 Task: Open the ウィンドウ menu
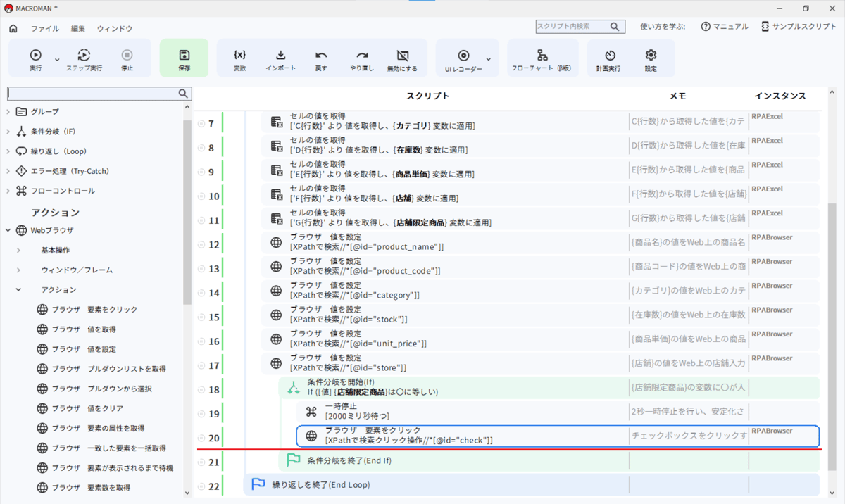click(x=115, y=29)
